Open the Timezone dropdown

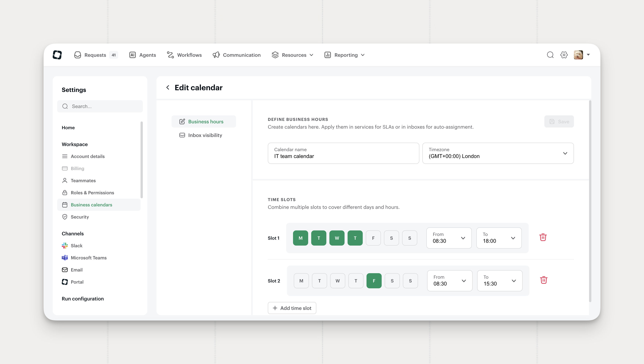[x=498, y=153]
